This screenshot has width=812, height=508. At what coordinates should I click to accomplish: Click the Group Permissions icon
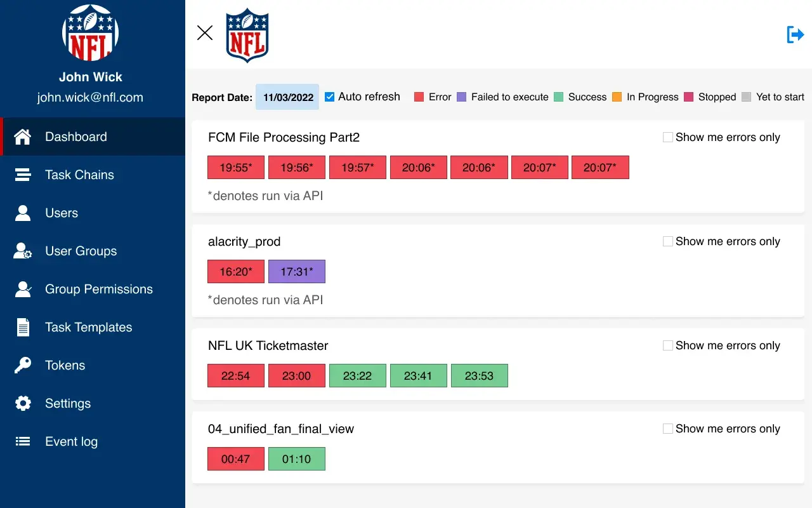[x=23, y=289]
